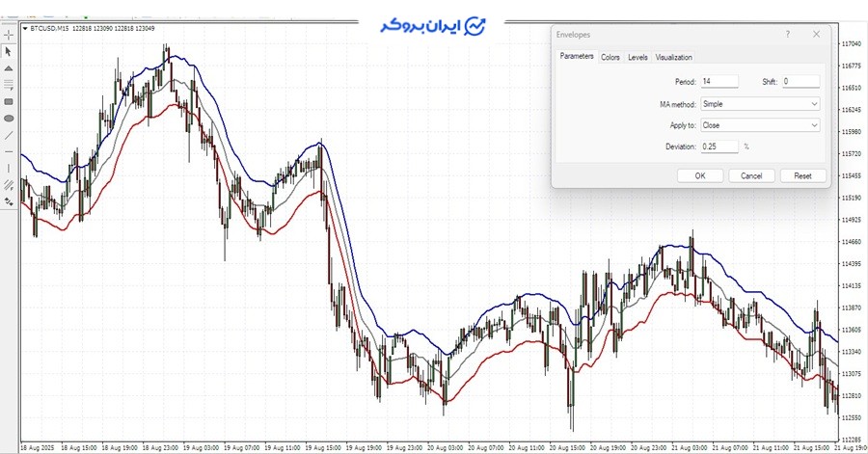Click into the Period input field
Screen dimensions: 868x454
pyautogui.click(x=719, y=82)
